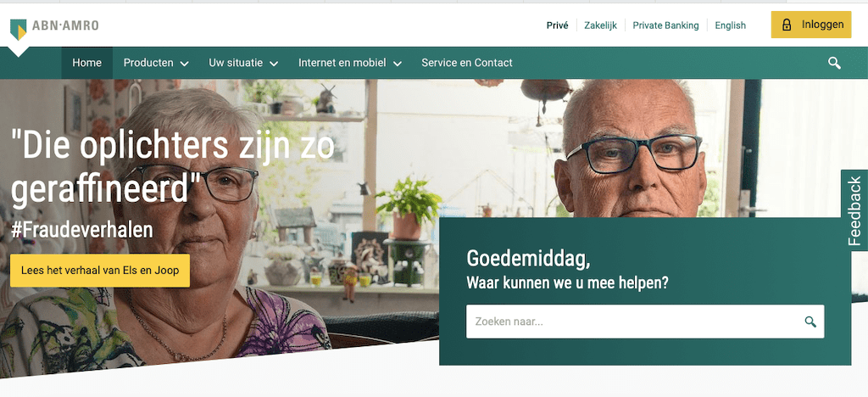868x397 pixels.
Task: Expand the Producten chevron
Action: click(x=185, y=64)
